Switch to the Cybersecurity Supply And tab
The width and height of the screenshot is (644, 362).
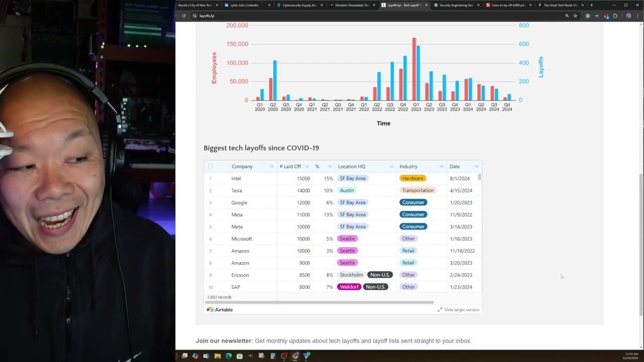[x=299, y=5]
